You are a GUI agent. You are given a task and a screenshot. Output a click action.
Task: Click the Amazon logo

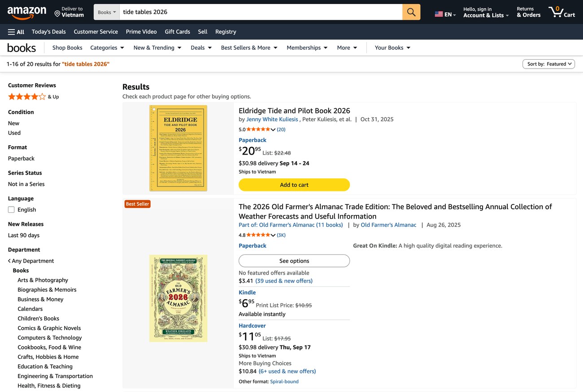(26, 13)
